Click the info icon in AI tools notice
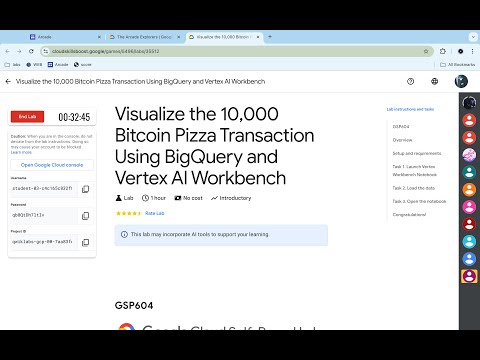Image resolution: width=480 pixels, height=360 pixels. (x=124, y=234)
